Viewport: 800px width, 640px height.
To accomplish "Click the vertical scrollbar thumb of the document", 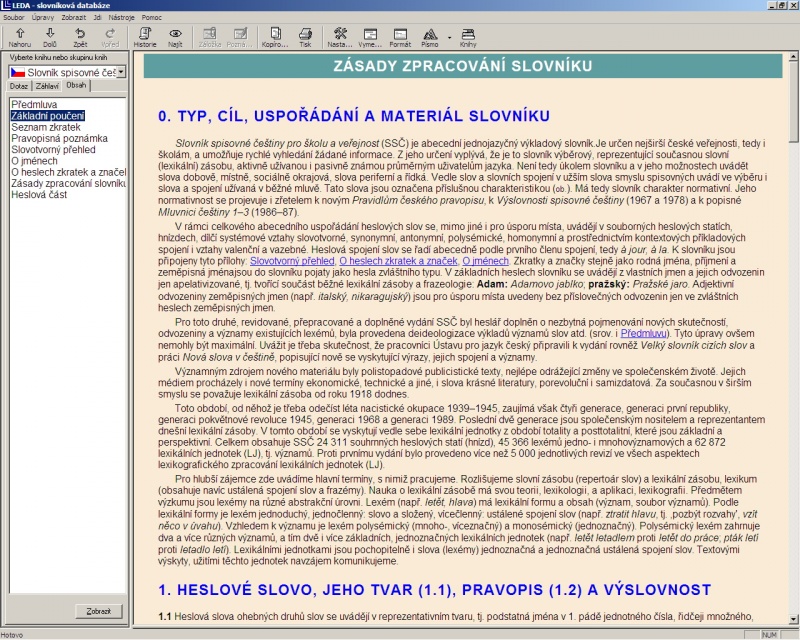I will (793, 101).
